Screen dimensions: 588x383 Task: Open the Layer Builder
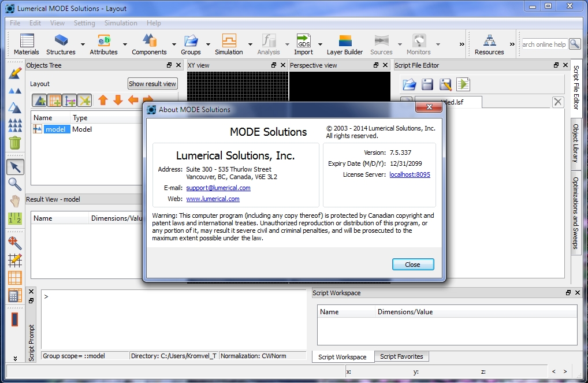click(x=345, y=44)
